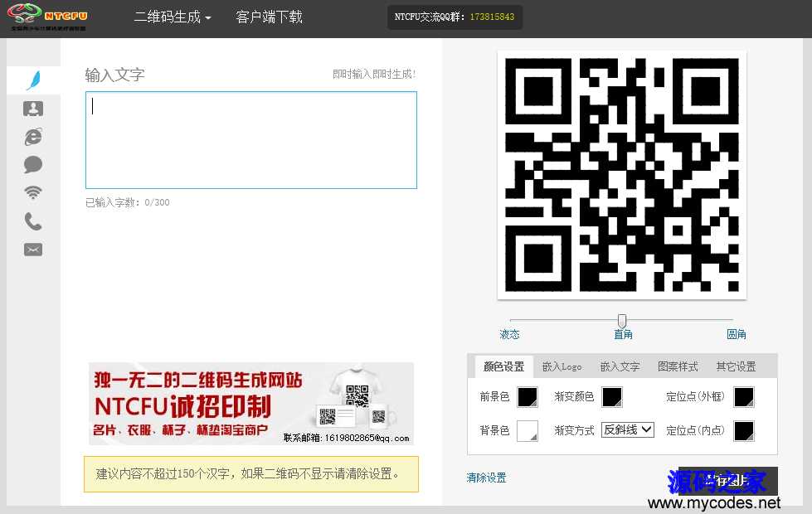
Task: Open the WiFi QR code type
Action: pos(33,192)
